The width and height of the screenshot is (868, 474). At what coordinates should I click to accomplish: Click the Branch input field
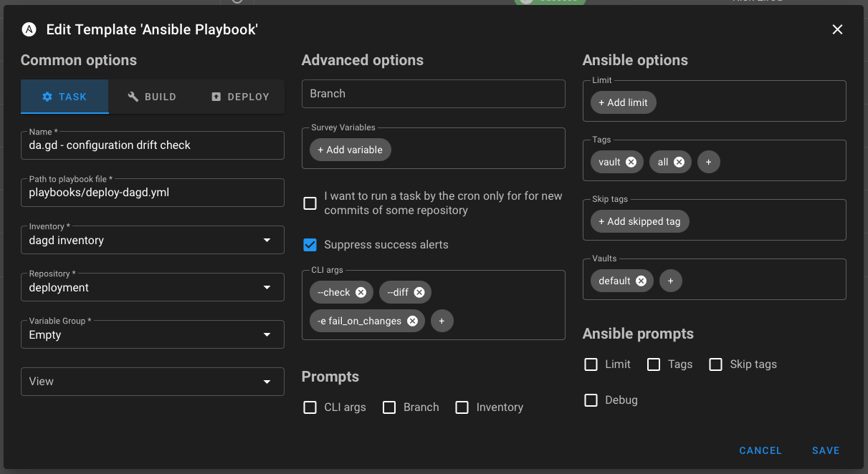click(434, 94)
